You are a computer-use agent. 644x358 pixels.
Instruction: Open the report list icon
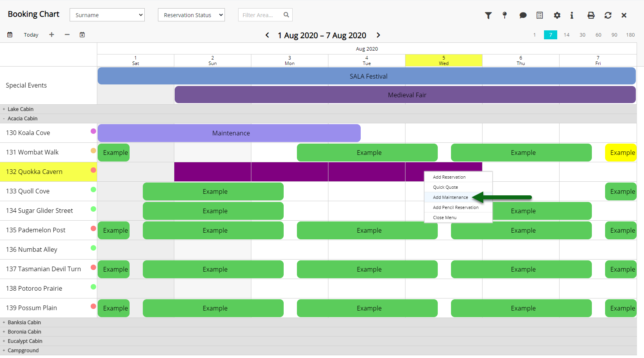[540, 15]
